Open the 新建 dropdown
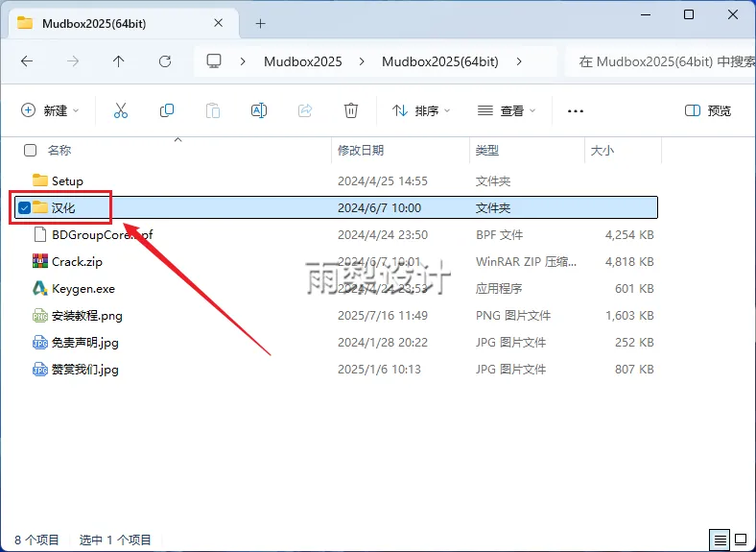The height and width of the screenshot is (552, 756). pyautogui.click(x=50, y=111)
